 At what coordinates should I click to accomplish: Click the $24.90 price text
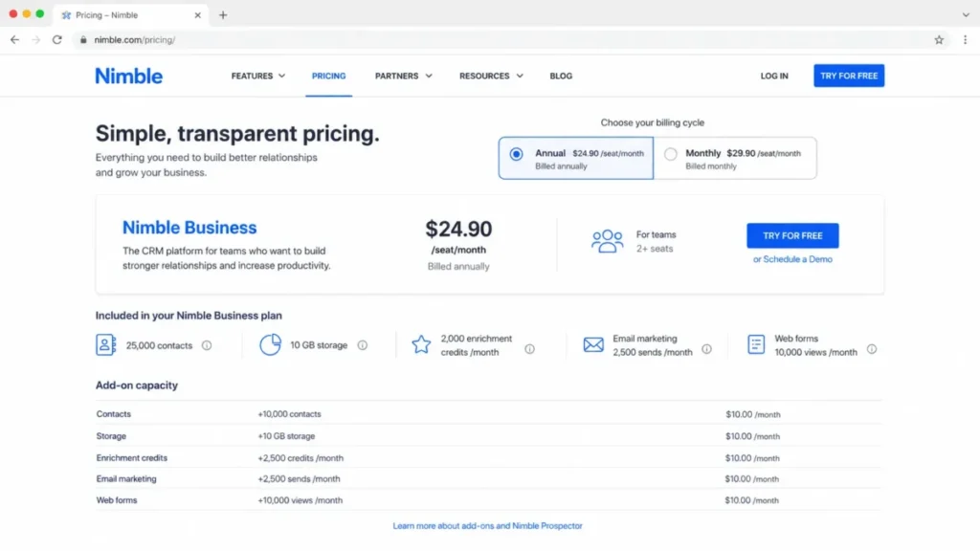[458, 229]
